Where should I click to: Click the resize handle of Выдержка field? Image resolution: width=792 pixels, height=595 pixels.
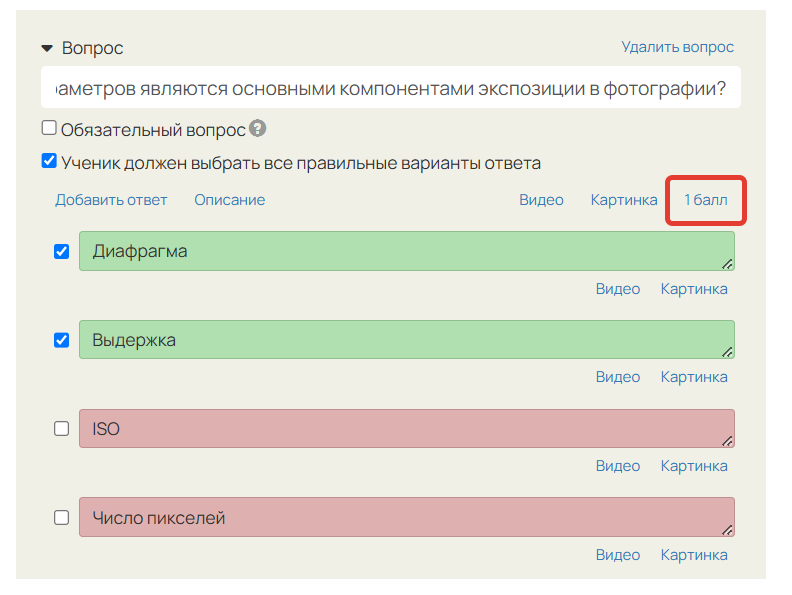coord(727,352)
